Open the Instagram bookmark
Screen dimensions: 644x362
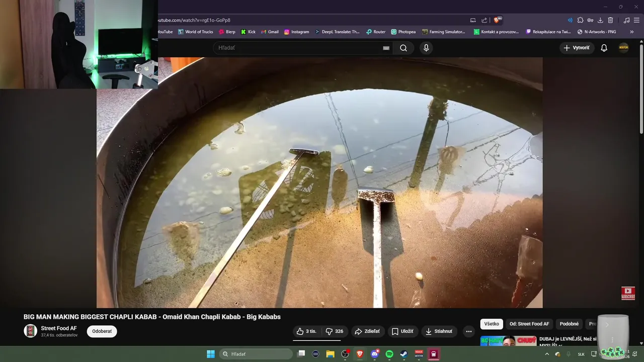click(x=296, y=32)
